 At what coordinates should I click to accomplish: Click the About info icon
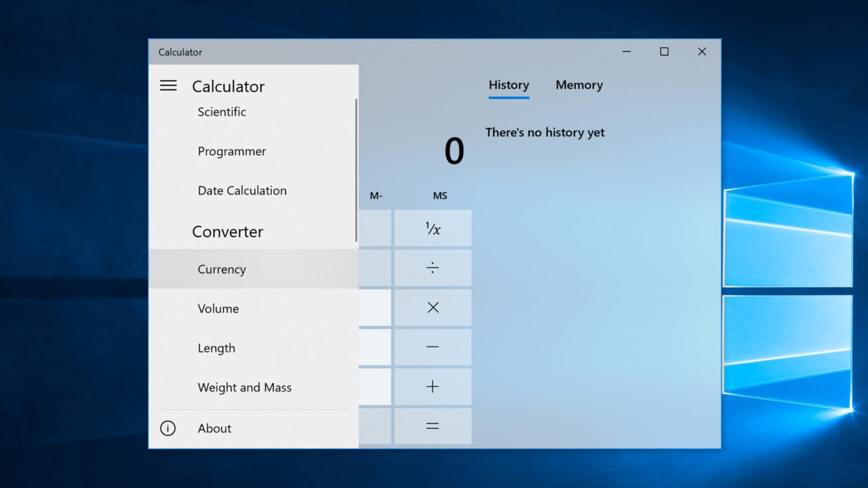(167, 428)
